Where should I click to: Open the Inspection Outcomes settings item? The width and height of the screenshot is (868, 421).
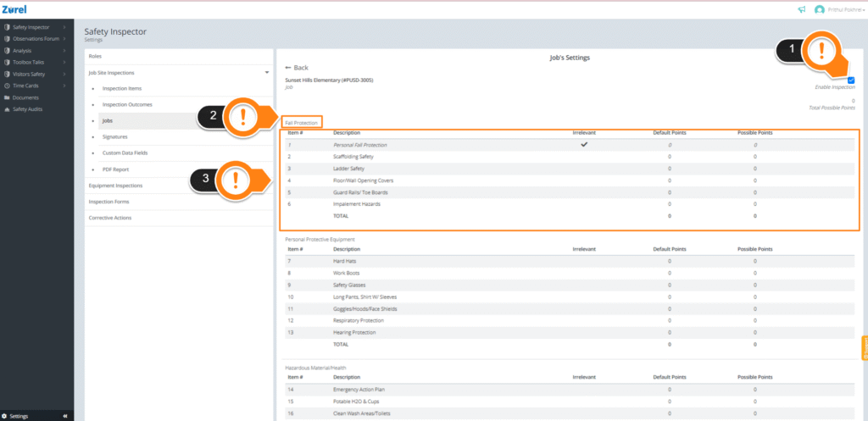click(x=127, y=104)
